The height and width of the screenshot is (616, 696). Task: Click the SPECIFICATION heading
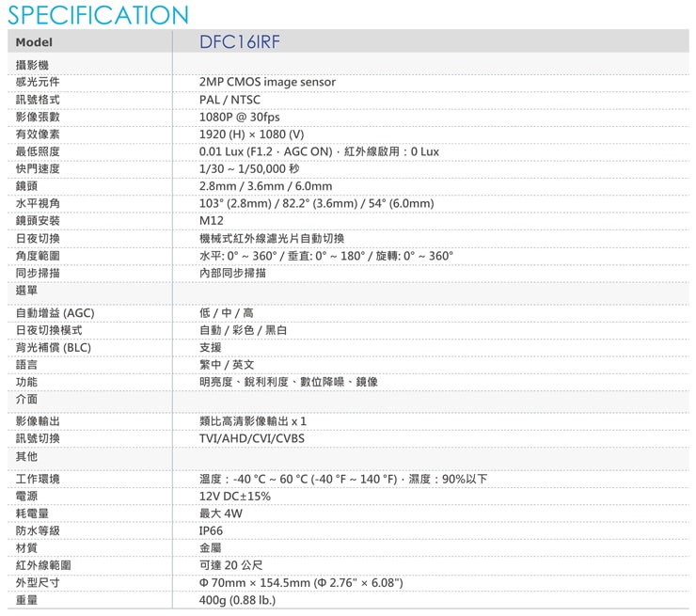pos(95,15)
